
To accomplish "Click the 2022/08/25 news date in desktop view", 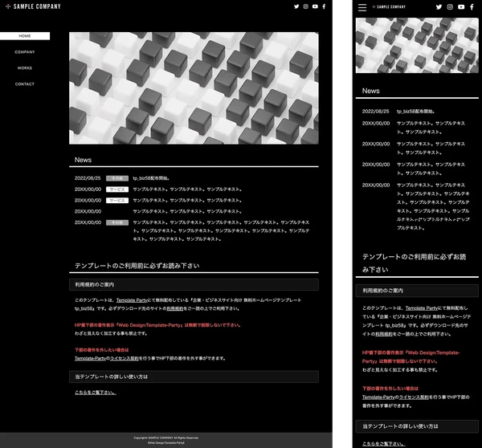I will point(88,178).
